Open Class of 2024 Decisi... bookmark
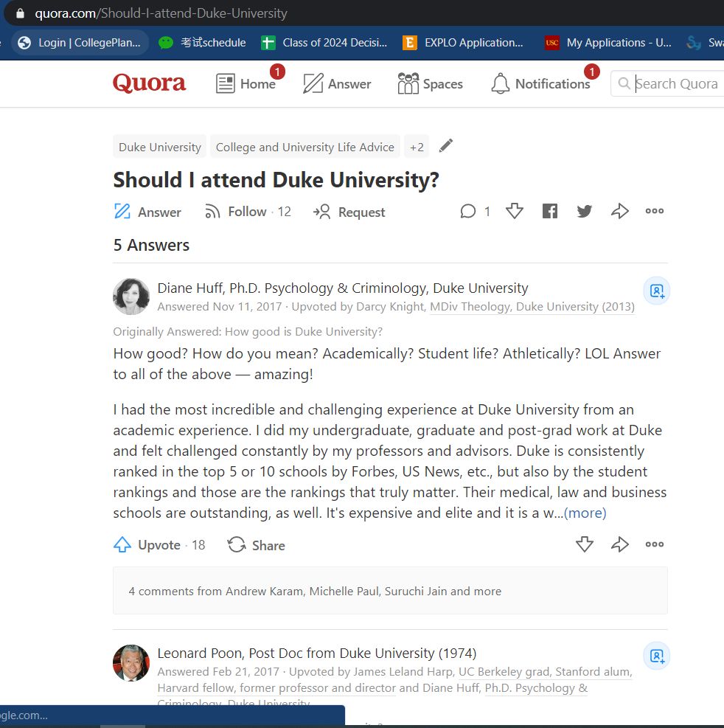724x728 pixels. pos(324,43)
